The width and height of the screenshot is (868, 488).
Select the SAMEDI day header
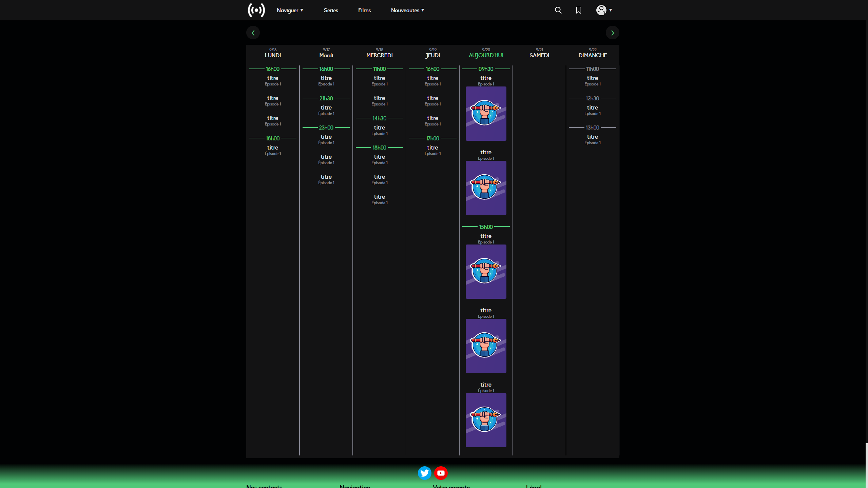coord(539,55)
